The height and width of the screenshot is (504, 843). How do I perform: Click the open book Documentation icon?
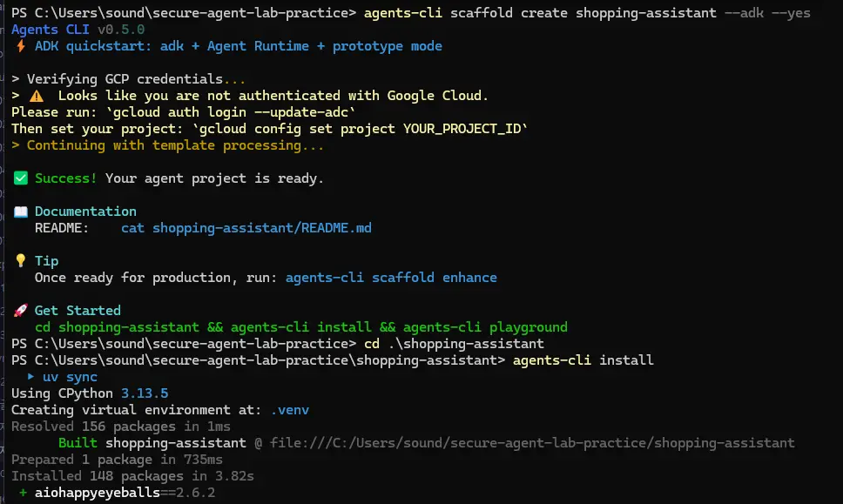pos(20,212)
